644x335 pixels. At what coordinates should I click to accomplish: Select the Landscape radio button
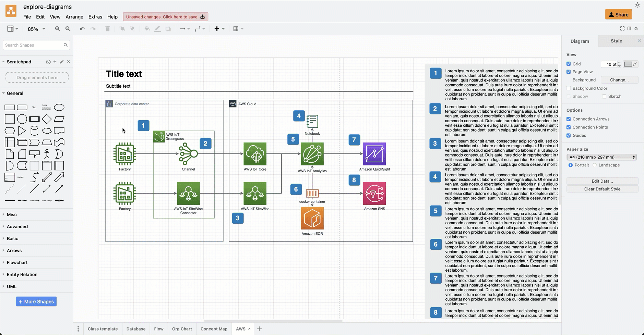point(595,165)
